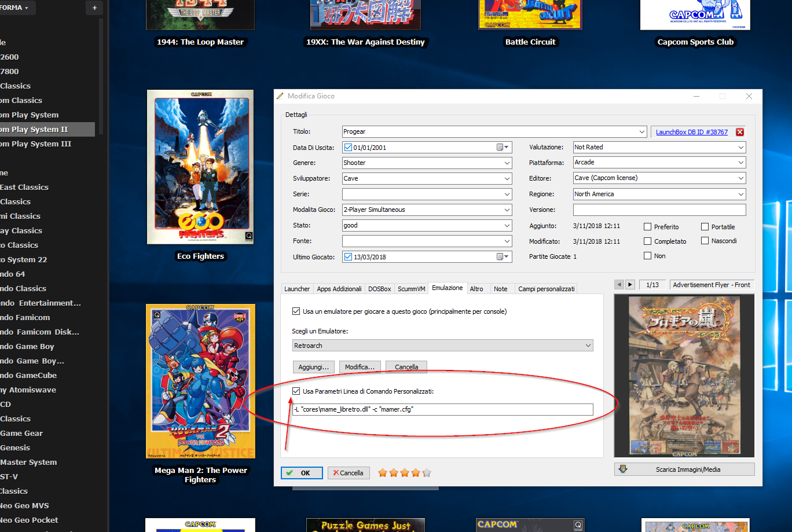Expand the Fonte dropdown
792x532 pixels.
pyautogui.click(x=507, y=241)
